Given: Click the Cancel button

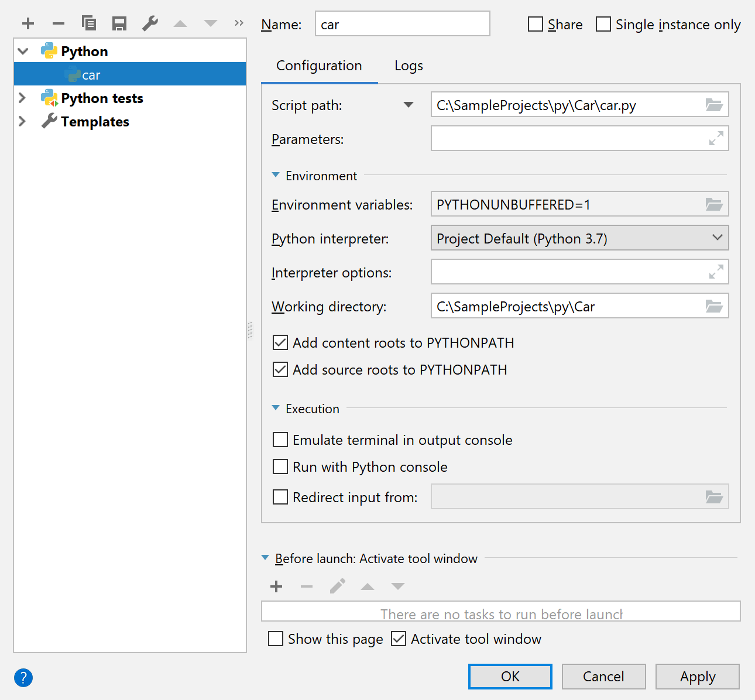Looking at the screenshot, I should coord(604,677).
